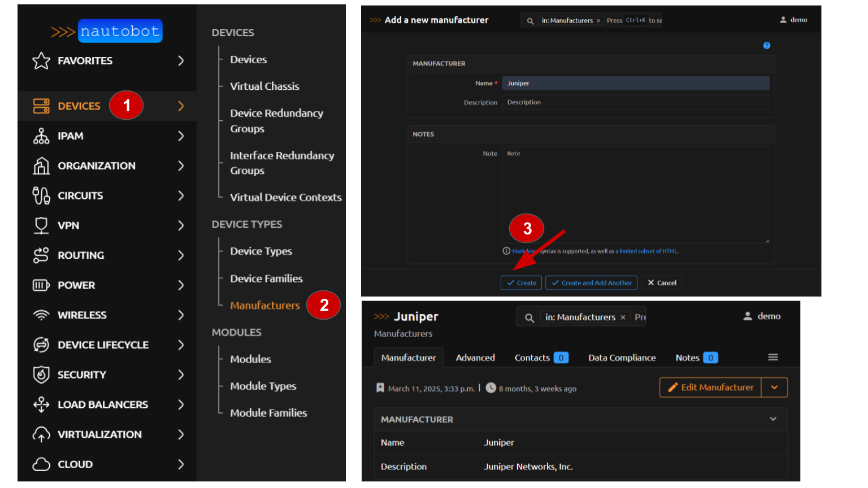Click the Cloud icon in sidebar
The height and width of the screenshot is (488, 868).
pos(41,464)
